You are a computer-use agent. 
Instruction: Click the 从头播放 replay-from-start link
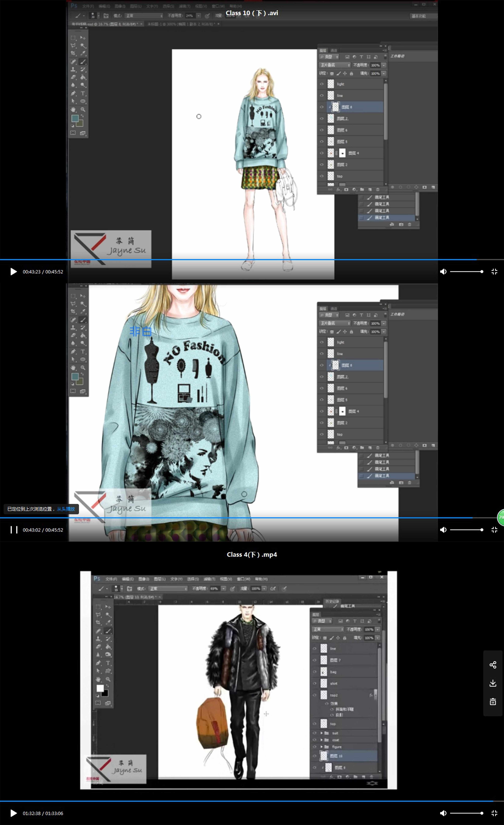(x=66, y=509)
